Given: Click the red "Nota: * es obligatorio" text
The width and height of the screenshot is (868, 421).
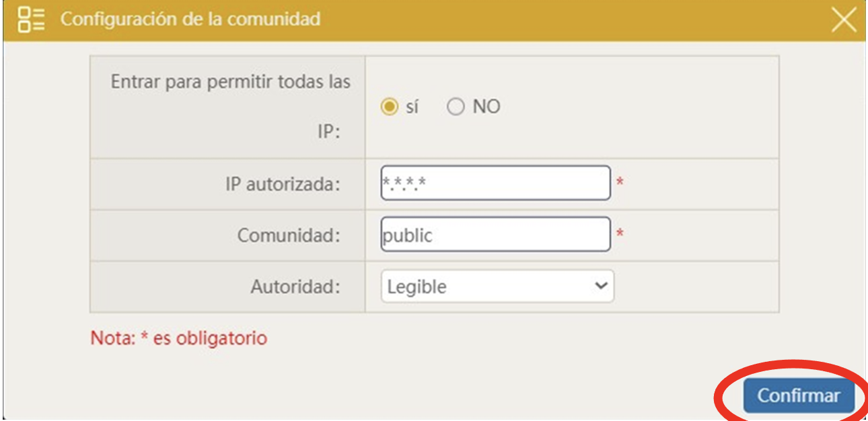Looking at the screenshot, I should (178, 338).
